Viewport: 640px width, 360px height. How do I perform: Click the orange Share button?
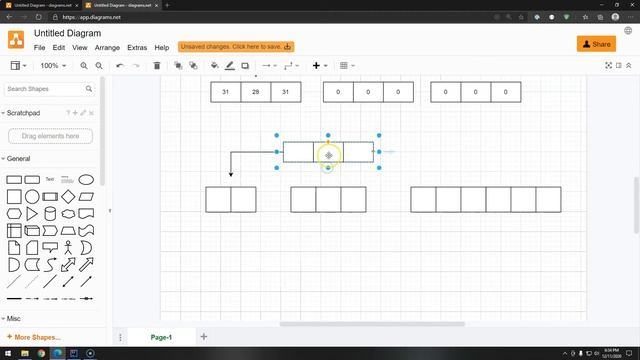point(596,44)
